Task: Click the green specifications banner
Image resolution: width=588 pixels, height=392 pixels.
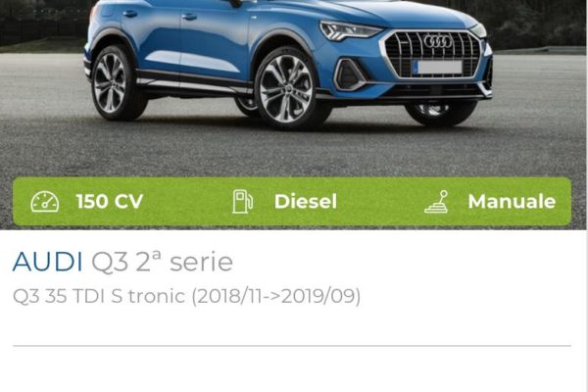Action: pos(292,202)
